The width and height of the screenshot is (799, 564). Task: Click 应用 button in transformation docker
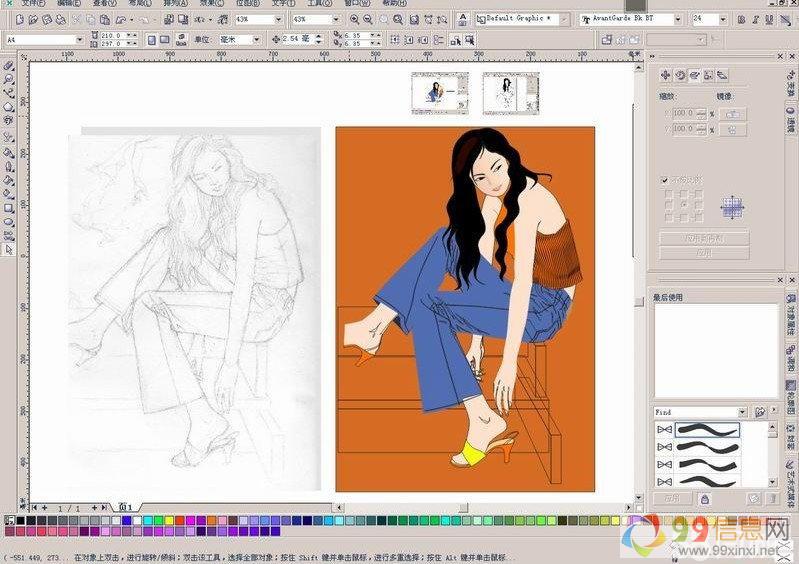[x=704, y=254]
